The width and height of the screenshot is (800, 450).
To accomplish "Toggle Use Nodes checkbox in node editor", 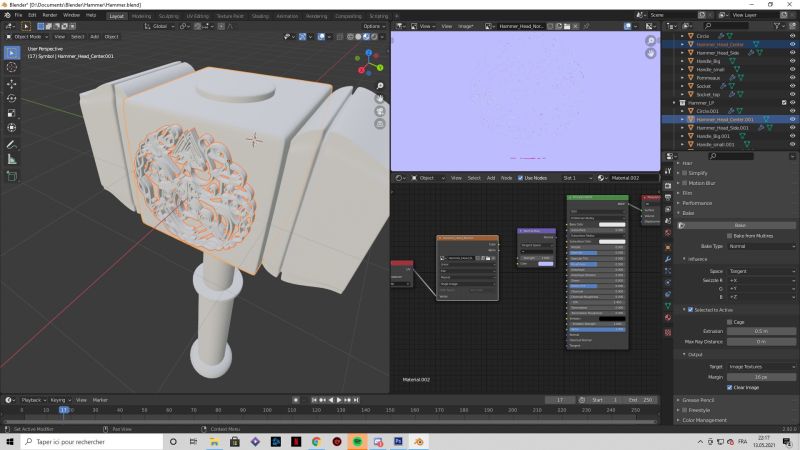I will pyautogui.click(x=520, y=178).
